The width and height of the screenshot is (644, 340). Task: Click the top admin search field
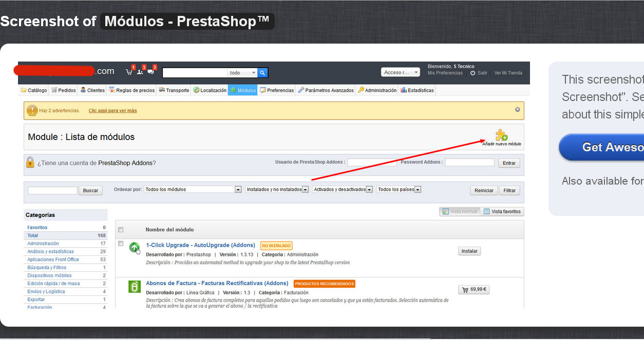coord(195,73)
